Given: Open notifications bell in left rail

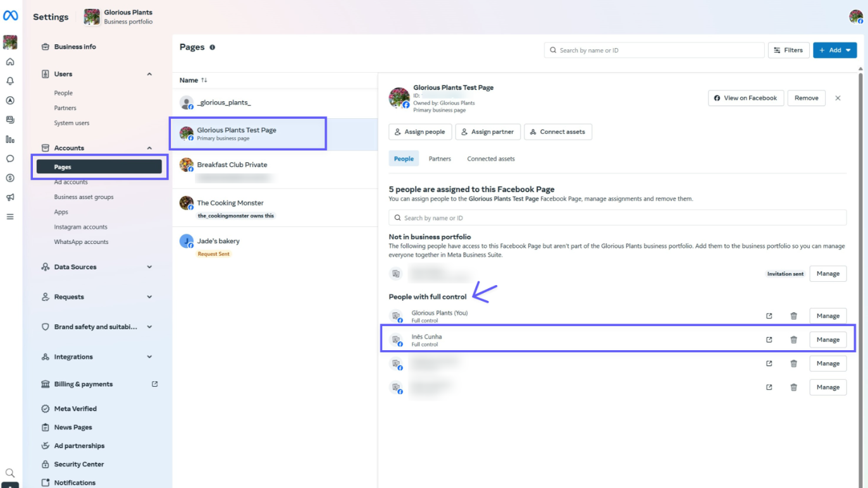Looking at the screenshot, I should [x=10, y=81].
